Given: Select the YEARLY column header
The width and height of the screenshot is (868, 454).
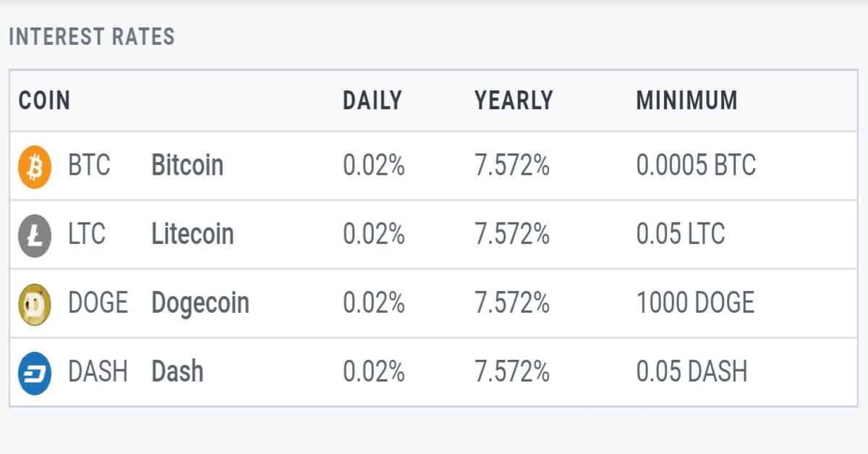Looking at the screenshot, I should pos(514,101).
